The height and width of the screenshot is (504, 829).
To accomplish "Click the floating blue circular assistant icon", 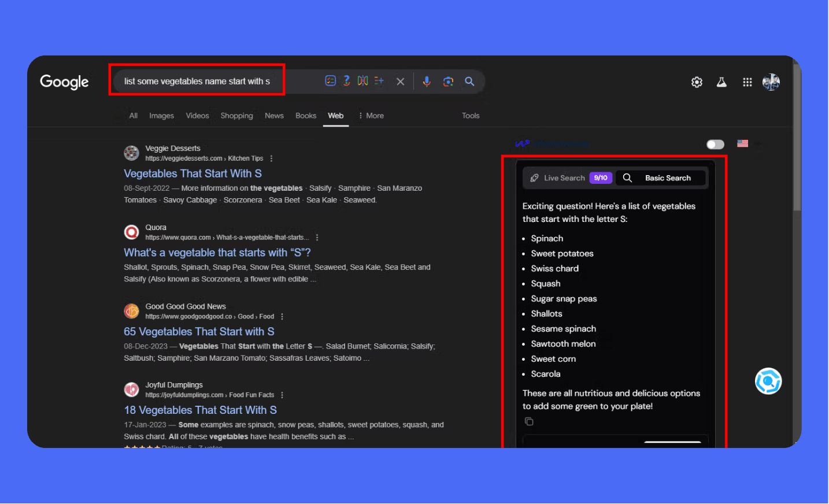I will click(x=768, y=381).
